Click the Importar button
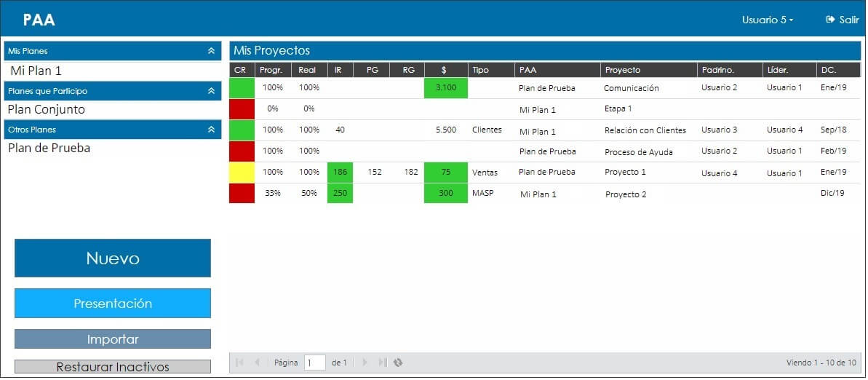 (112, 339)
